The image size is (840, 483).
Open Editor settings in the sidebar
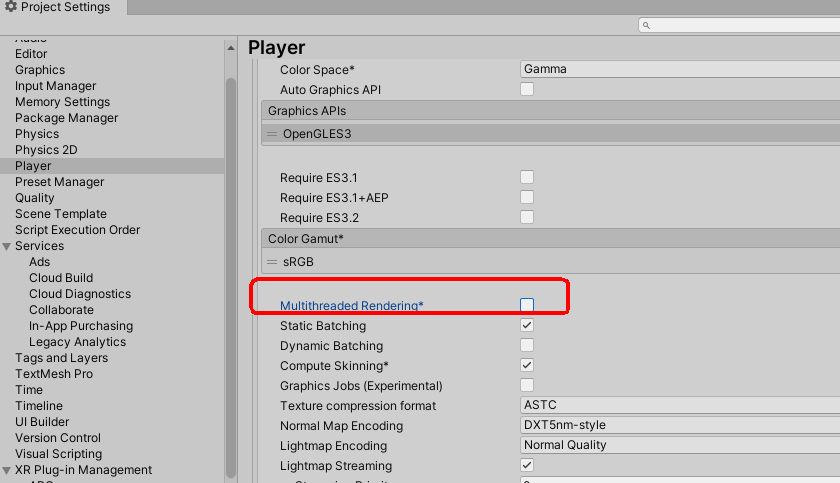coord(31,54)
